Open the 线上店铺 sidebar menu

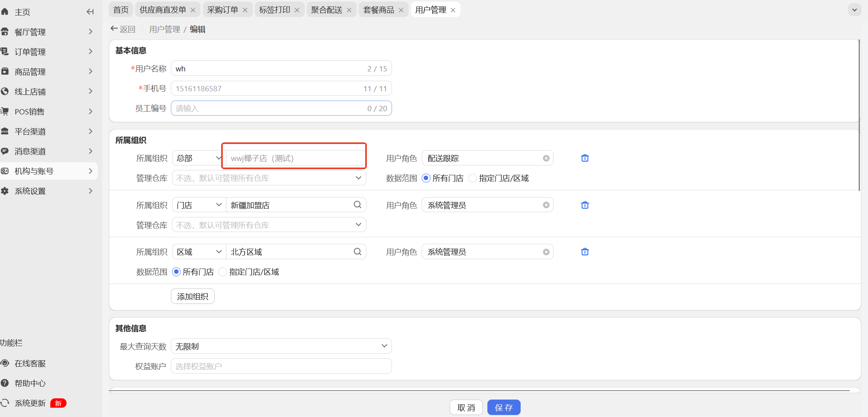[x=49, y=91]
